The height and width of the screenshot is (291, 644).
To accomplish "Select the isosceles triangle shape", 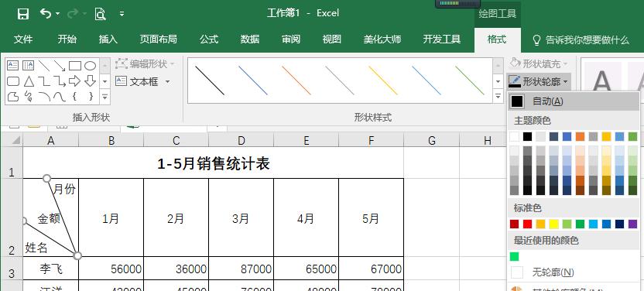I will point(29,81).
